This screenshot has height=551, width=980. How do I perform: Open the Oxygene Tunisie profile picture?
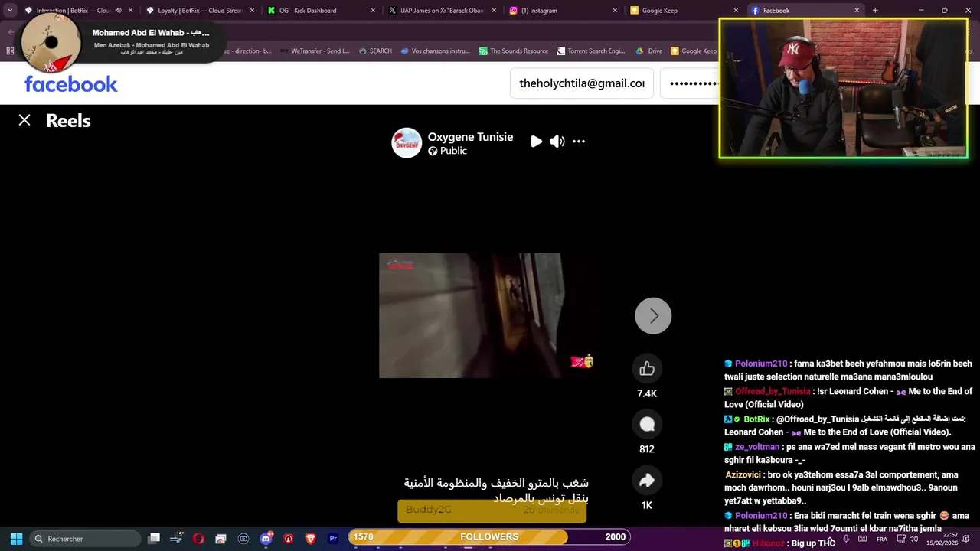pyautogui.click(x=407, y=143)
